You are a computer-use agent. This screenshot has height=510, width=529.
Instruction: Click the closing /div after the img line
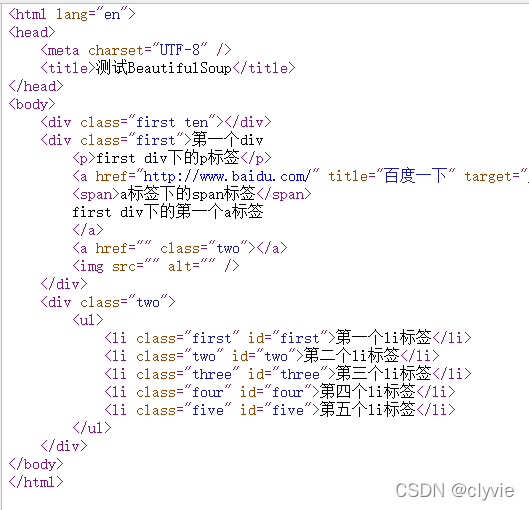(x=64, y=284)
